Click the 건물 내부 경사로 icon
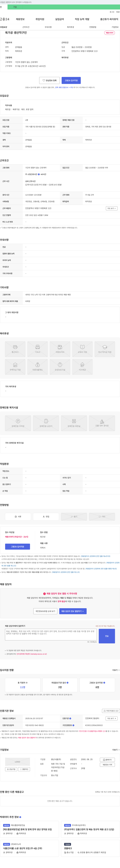This screenshot has width=120, height=868. (102, 423)
